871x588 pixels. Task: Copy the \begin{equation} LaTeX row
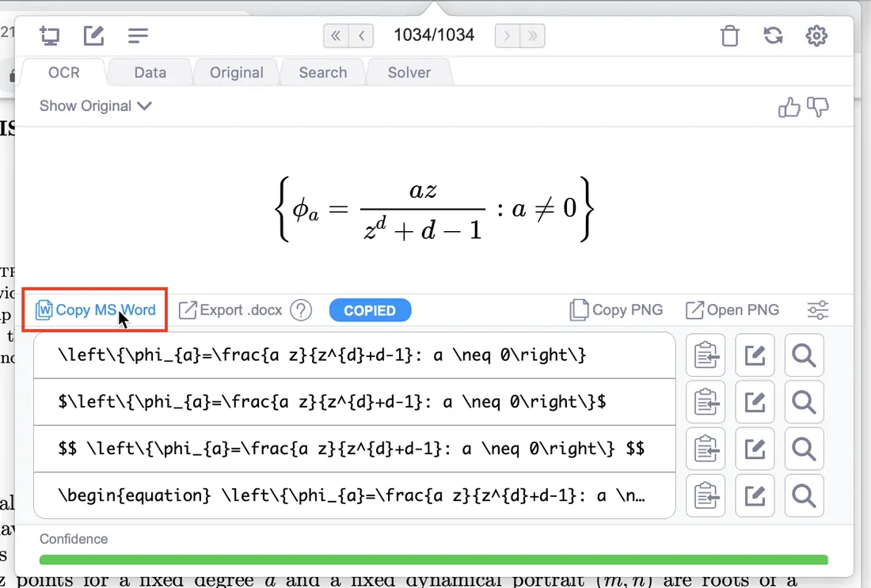coord(706,495)
